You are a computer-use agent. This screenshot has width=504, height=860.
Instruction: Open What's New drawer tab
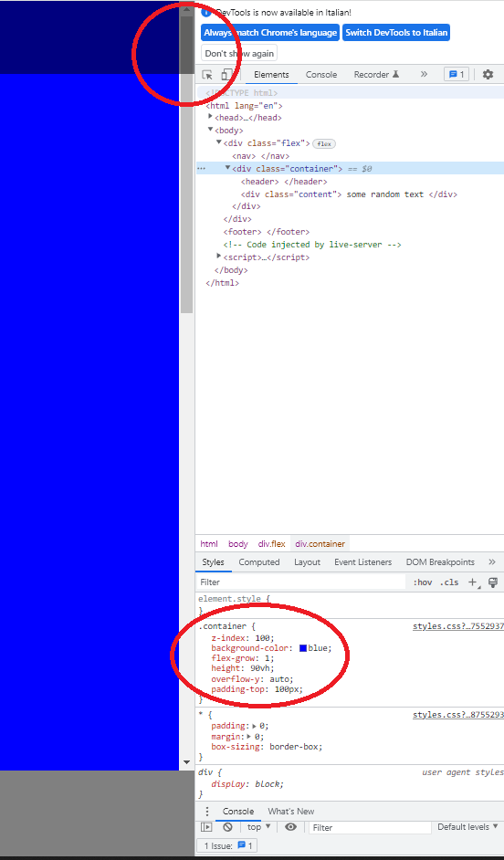click(x=290, y=812)
